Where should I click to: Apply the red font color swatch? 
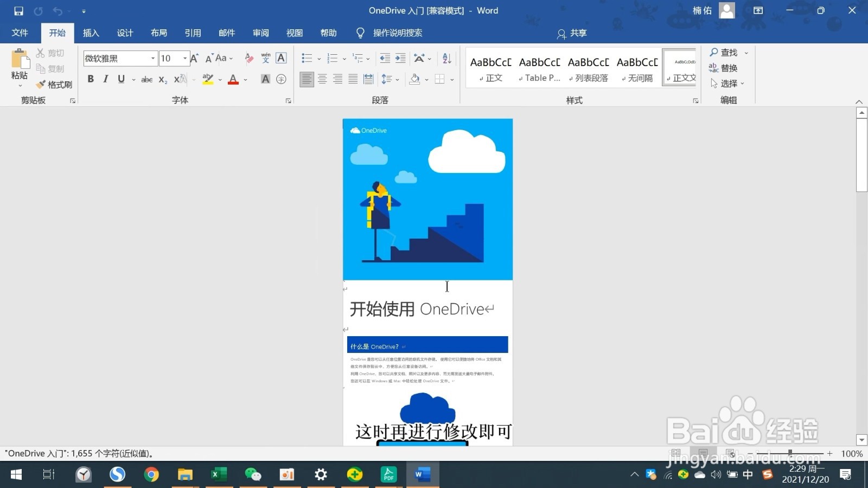pyautogui.click(x=233, y=79)
